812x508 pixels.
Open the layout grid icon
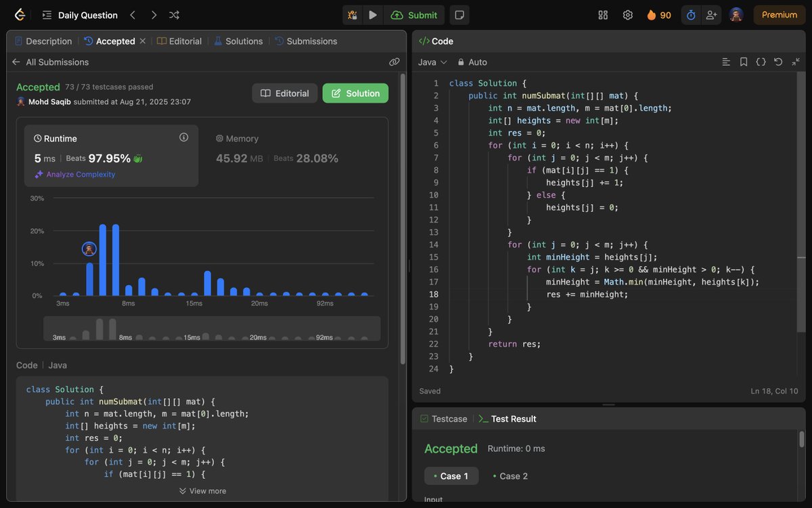(603, 15)
